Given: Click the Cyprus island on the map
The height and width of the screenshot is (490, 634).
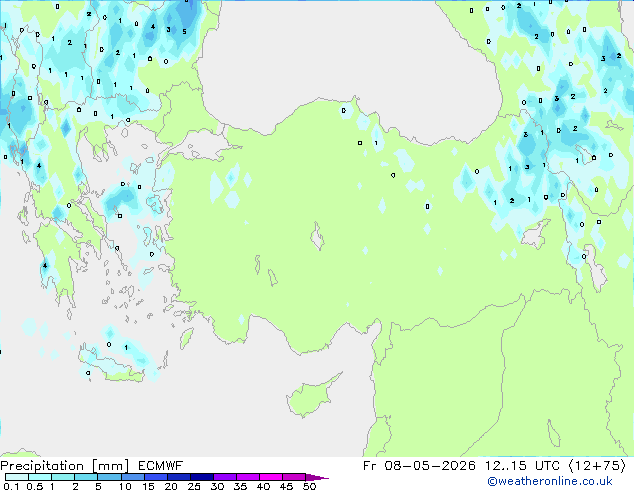Looking at the screenshot, I should pyautogui.click(x=311, y=396).
